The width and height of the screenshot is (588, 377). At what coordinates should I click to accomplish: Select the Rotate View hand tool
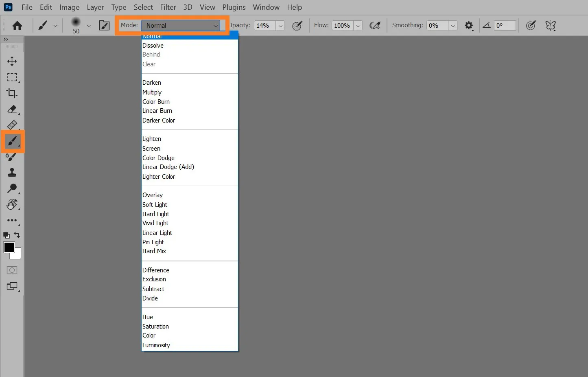pyautogui.click(x=12, y=204)
